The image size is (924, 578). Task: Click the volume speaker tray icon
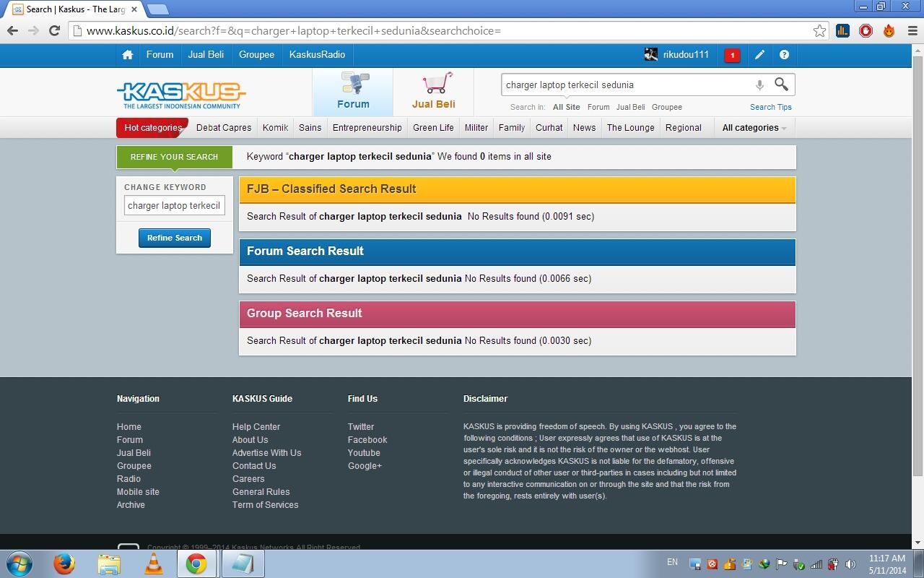coord(850,564)
